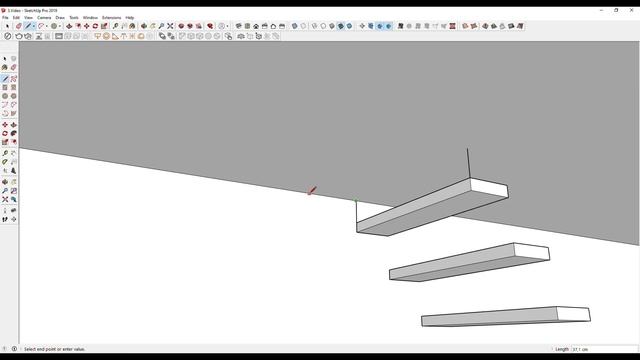Viewport: 640px width, 360px height.
Task: Open the Camera menu
Action: click(x=44, y=18)
